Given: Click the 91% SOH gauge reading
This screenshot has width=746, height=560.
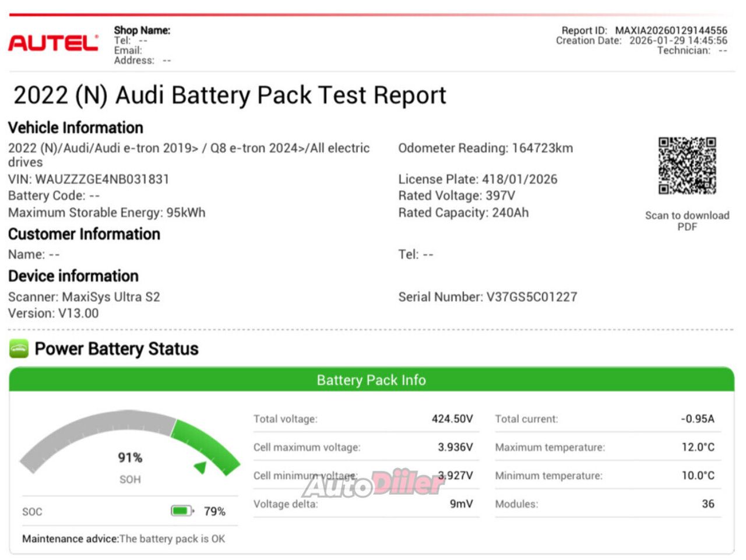Looking at the screenshot, I should click(130, 457).
